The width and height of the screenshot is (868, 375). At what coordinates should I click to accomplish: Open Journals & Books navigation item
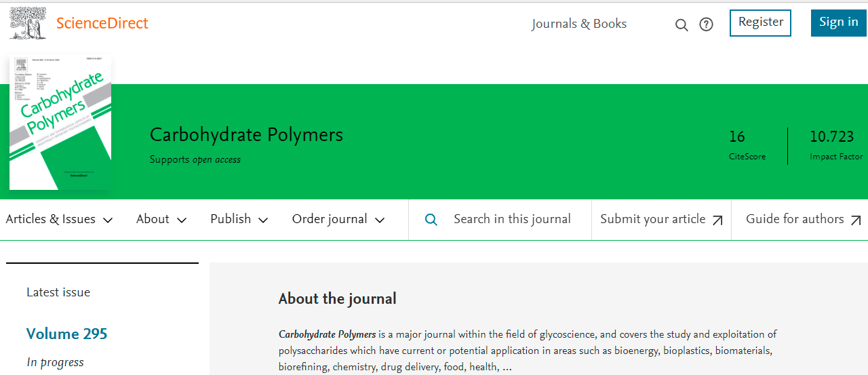coord(579,24)
